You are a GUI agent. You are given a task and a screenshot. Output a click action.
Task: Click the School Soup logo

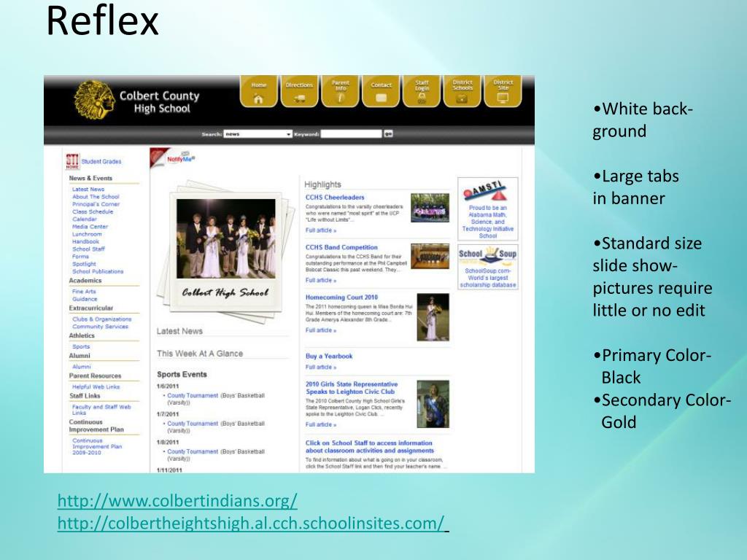click(x=487, y=254)
